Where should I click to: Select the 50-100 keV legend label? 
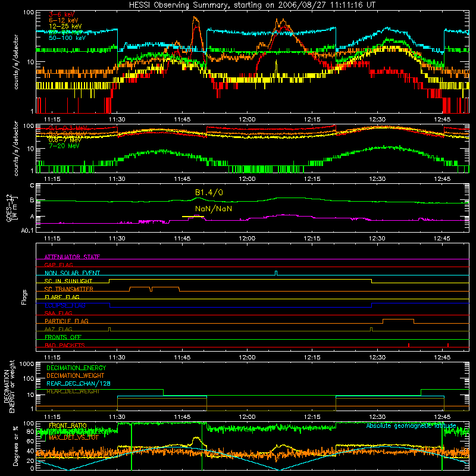[67, 38]
